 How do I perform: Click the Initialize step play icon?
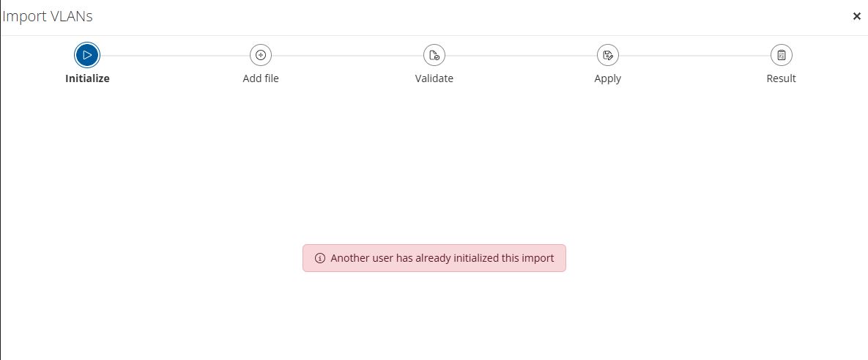[87, 55]
